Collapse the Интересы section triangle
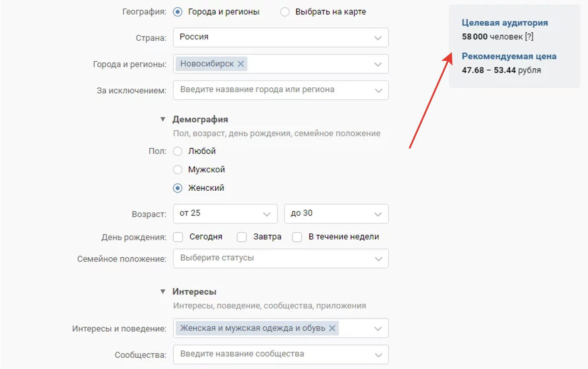Screen dimensions: 588x369 pyautogui.click(x=163, y=292)
